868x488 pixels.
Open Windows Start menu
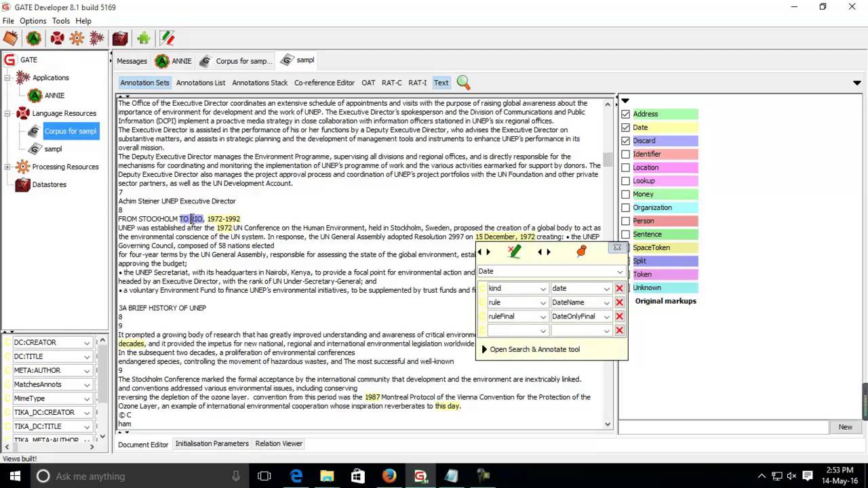15,476
